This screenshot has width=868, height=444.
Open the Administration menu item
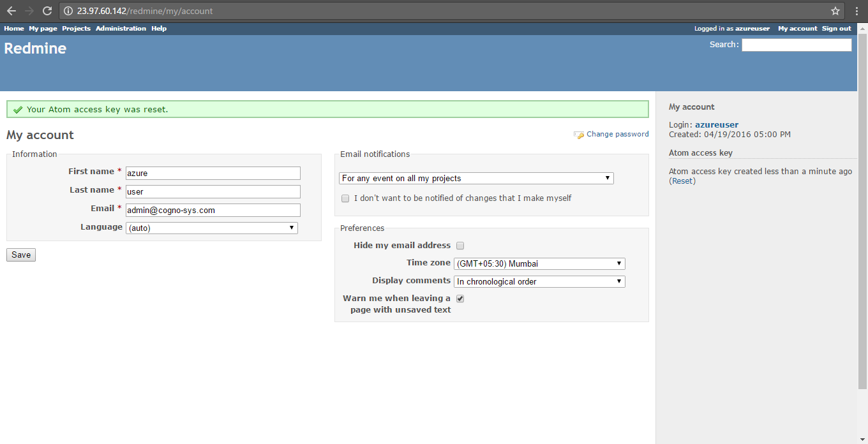point(121,29)
